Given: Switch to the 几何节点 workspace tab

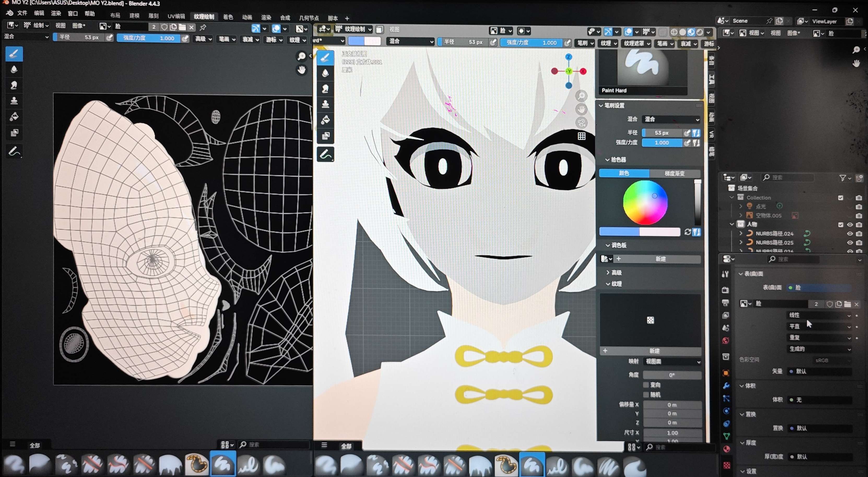Looking at the screenshot, I should [x=309, y=18].
